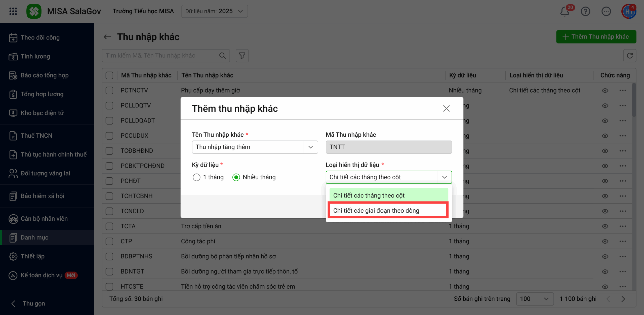Image resolution: width=644 pixels, height=315 pixels.
Task: Open 'Tính lương' in the sidebar
Action: (35, 56)
